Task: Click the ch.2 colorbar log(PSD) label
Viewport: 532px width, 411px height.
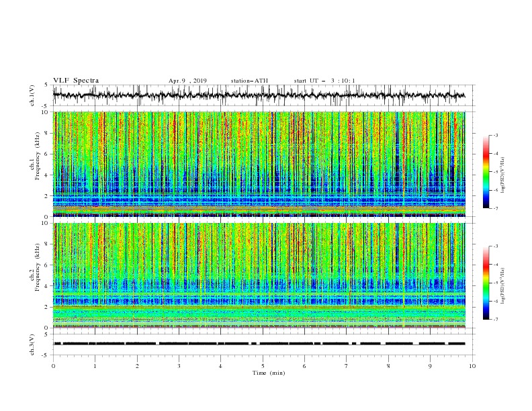Action: pyautogui.click(x=504, y=285)
